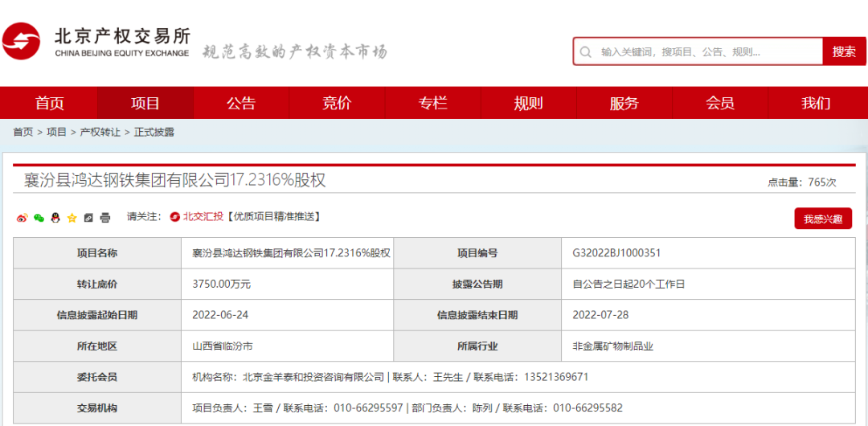Click the 信息披露起始日期 header cell
Viewport: 868px width, 426px height.
point(97,315)
